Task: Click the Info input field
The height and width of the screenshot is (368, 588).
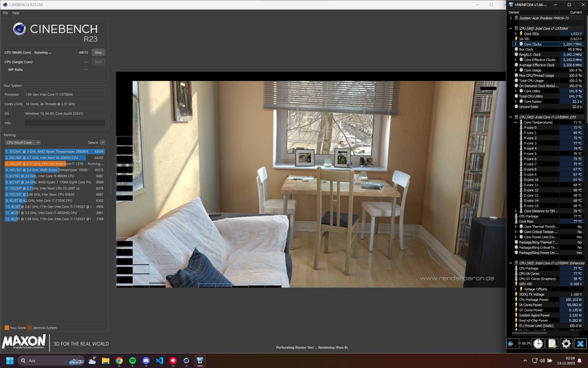Action: pos(65,123)
